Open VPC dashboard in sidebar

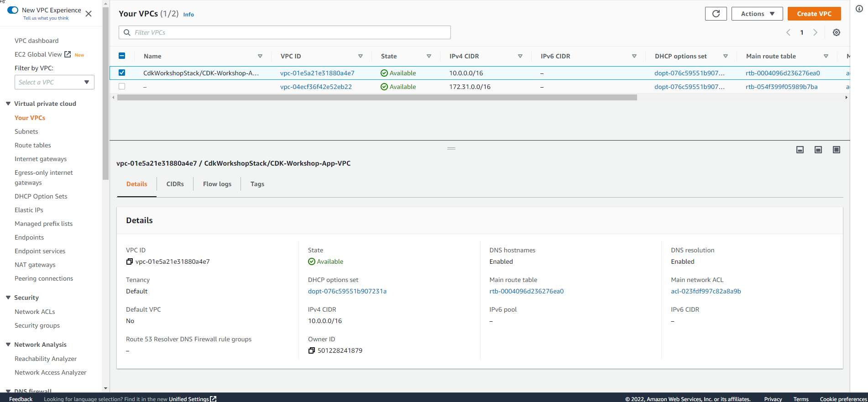[37, 41]
